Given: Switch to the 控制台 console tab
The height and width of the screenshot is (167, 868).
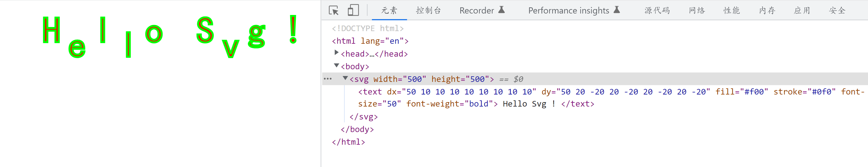Looking at the screenshot, I should 428,11.
